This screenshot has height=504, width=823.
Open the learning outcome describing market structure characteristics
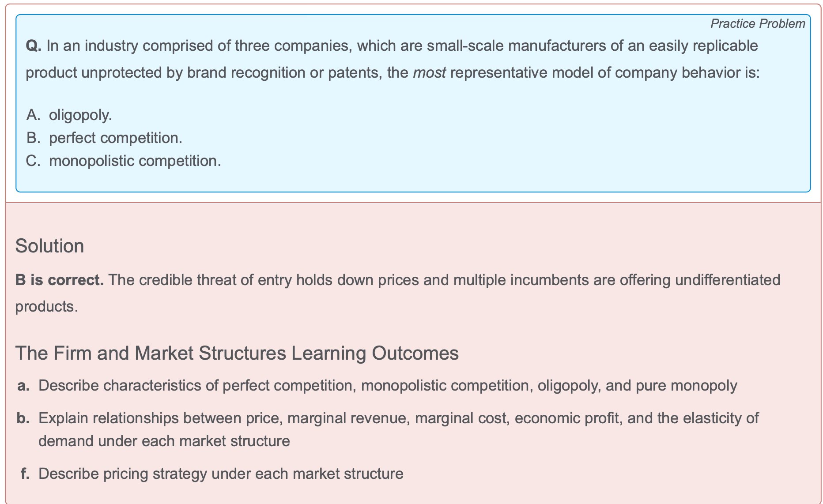[387, 385]
